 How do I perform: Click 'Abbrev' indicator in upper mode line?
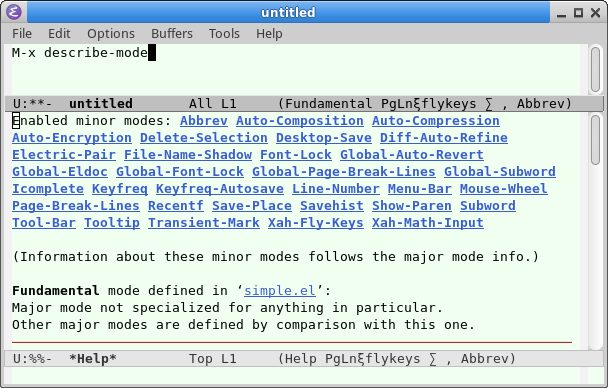540,104
